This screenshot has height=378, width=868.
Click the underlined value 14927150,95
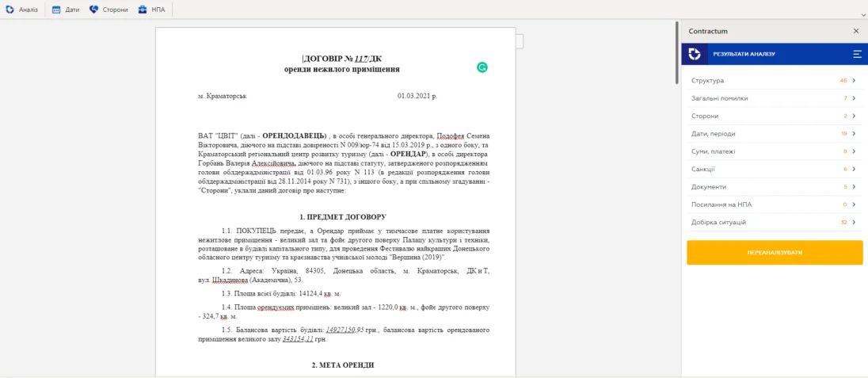tap(345, 330)
